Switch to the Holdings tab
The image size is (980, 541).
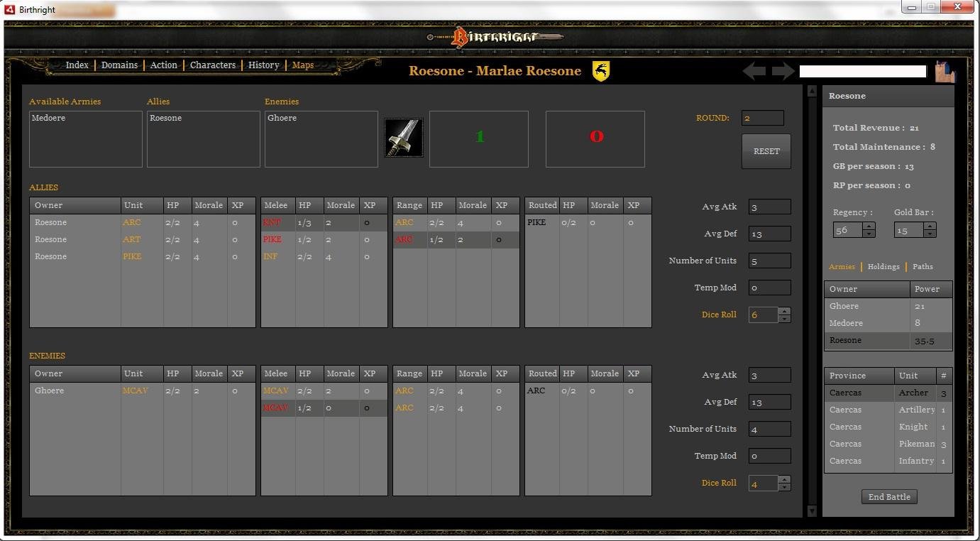pyautogui.click(x=883, y=267)
